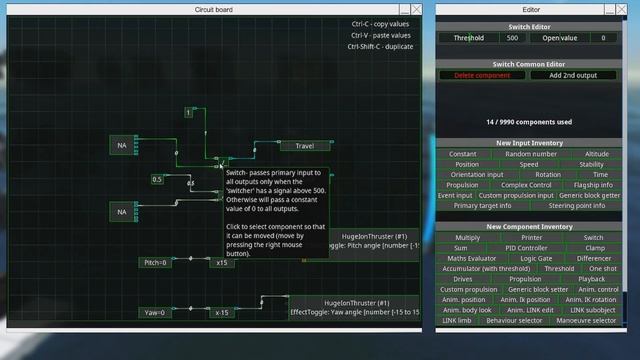Add a Steering point info input
The height and width of the screenshot is (360, 640).
pyautogui.click(x=577, y=206)
